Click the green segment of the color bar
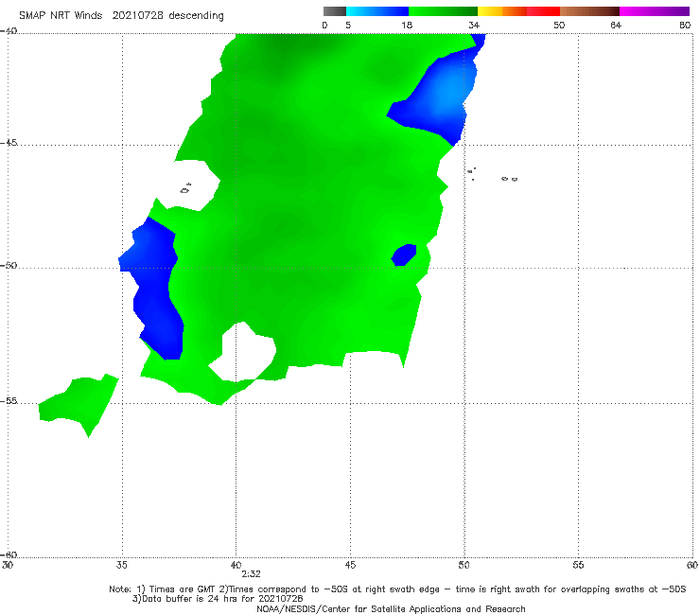The height and width of the screenshot is (615, 700). tap(443, 11)
